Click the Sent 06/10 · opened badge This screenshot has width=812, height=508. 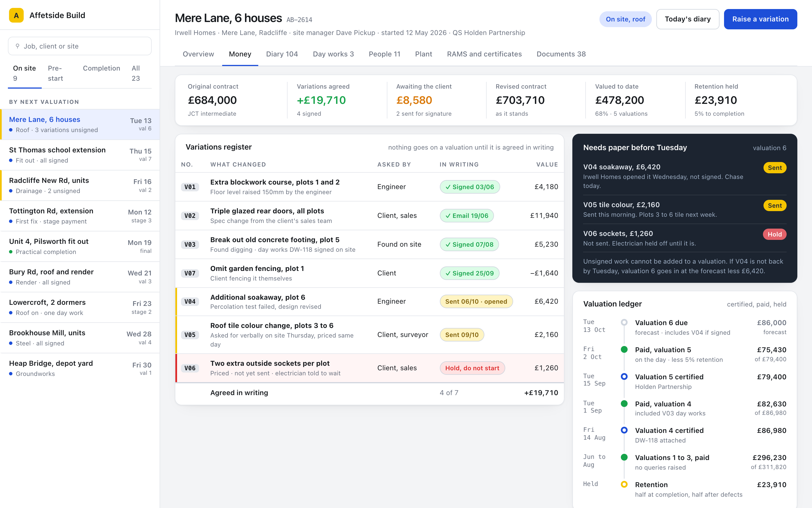pos(476,301)
